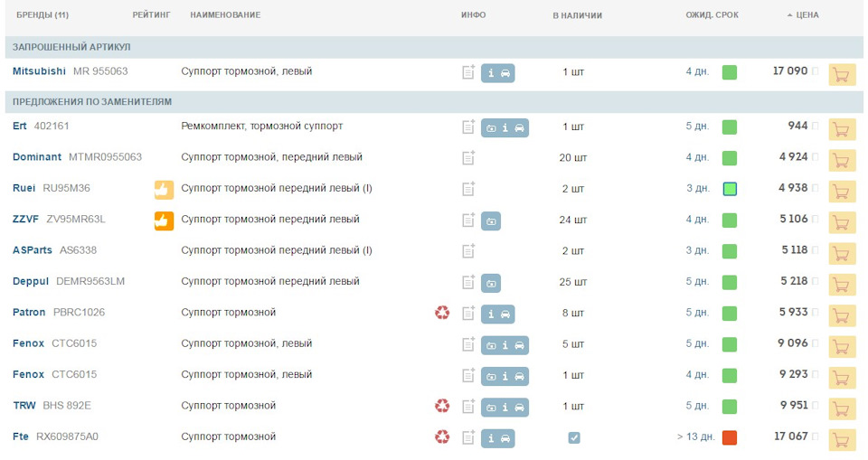
Task: Click price 944 in Ert row
Action: [x=797, y=126]
